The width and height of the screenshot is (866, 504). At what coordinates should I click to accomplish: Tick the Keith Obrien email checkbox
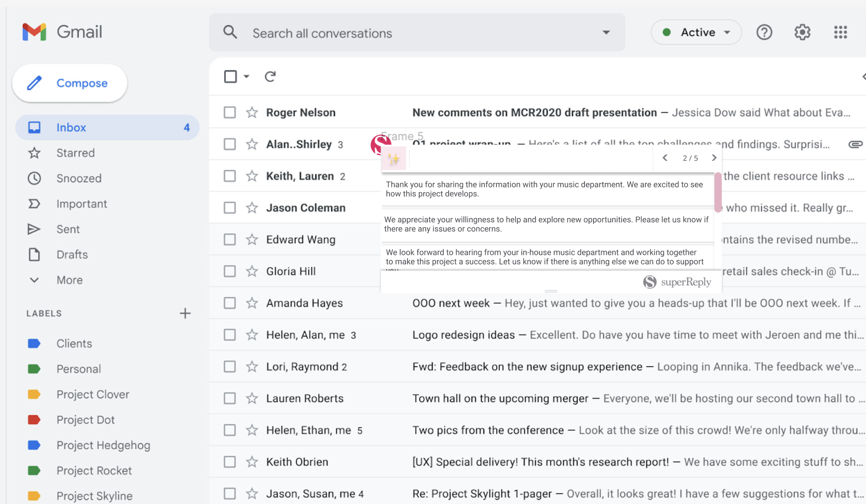coord(230,462)
